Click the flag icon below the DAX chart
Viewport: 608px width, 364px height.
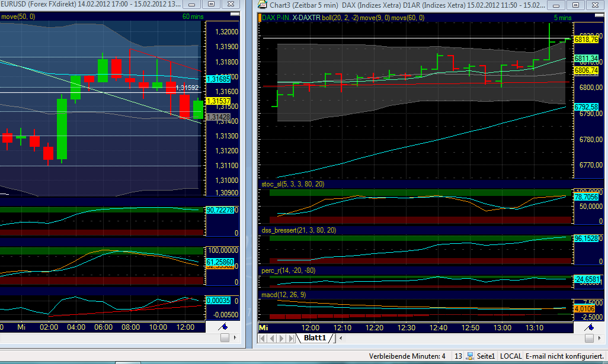pos(590,327)
